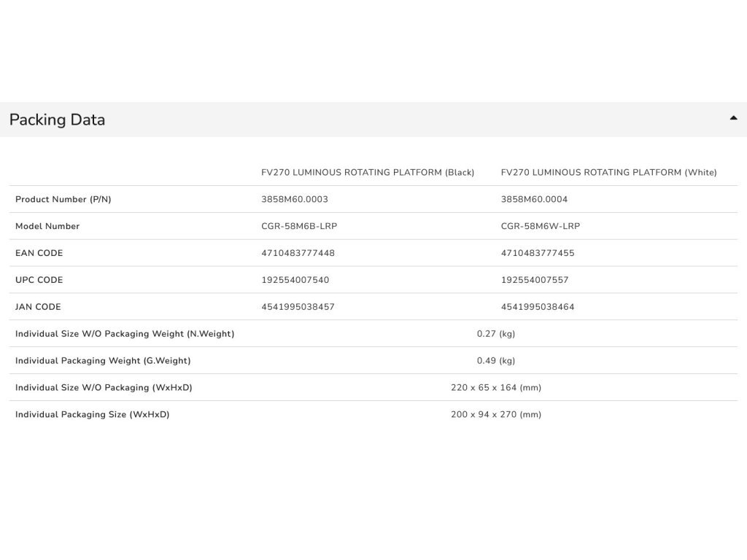Click model number CGR-58M6W-LRP
Viewport: 747px width, 560px height.
click(x=540, y=226)
